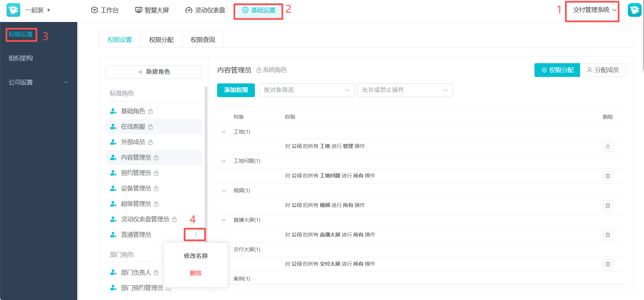This screenshot has width=644, height=300.
Task: Click the 案例(1) group label
Action: 242,279
